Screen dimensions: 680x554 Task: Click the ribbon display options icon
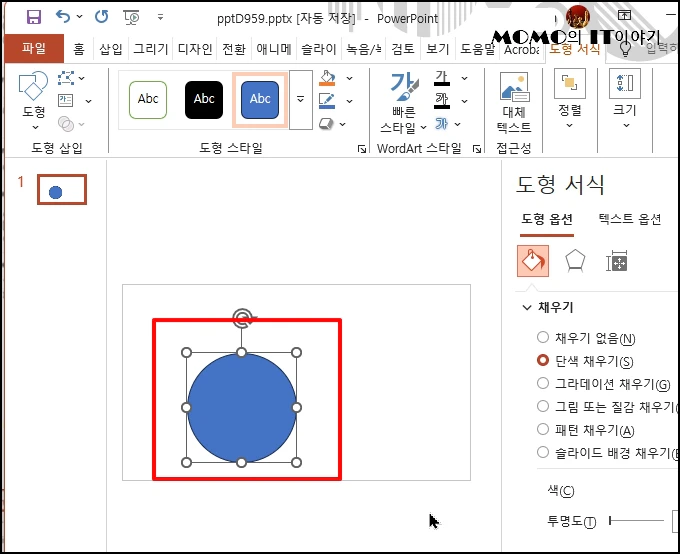pos(624,15)
